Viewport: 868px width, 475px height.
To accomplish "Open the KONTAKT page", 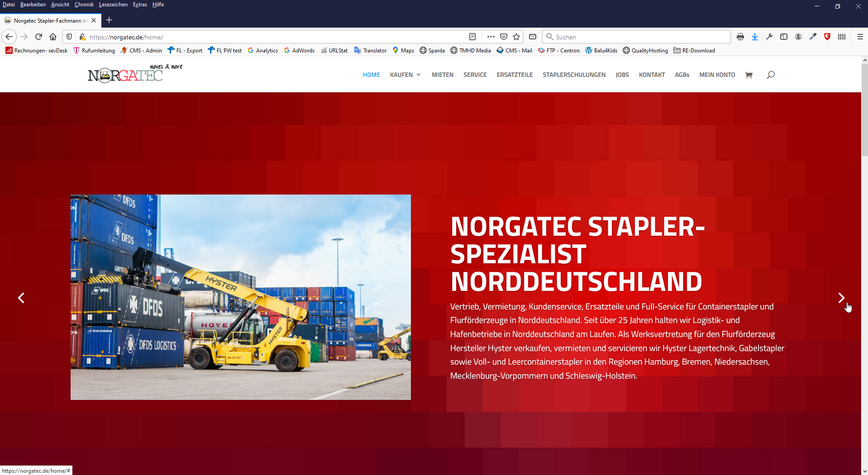I will pyautogui.click(x=652, y=75).
